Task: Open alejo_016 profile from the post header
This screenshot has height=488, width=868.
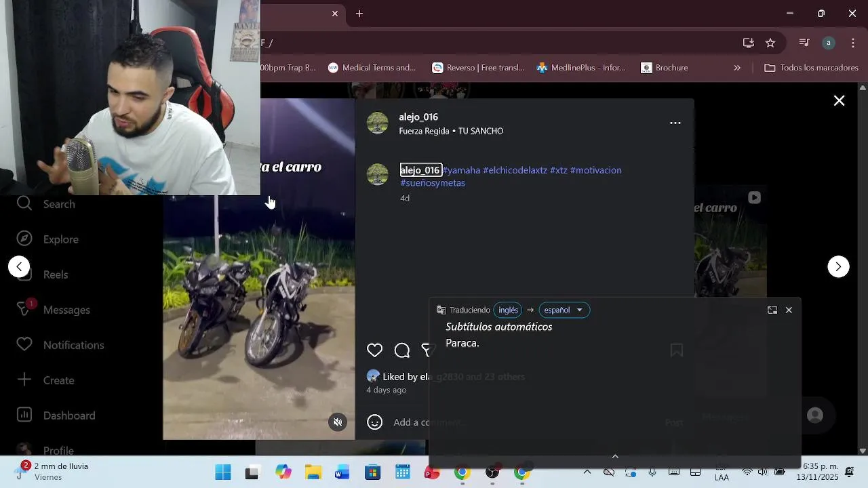Action: tap(418, 117)
